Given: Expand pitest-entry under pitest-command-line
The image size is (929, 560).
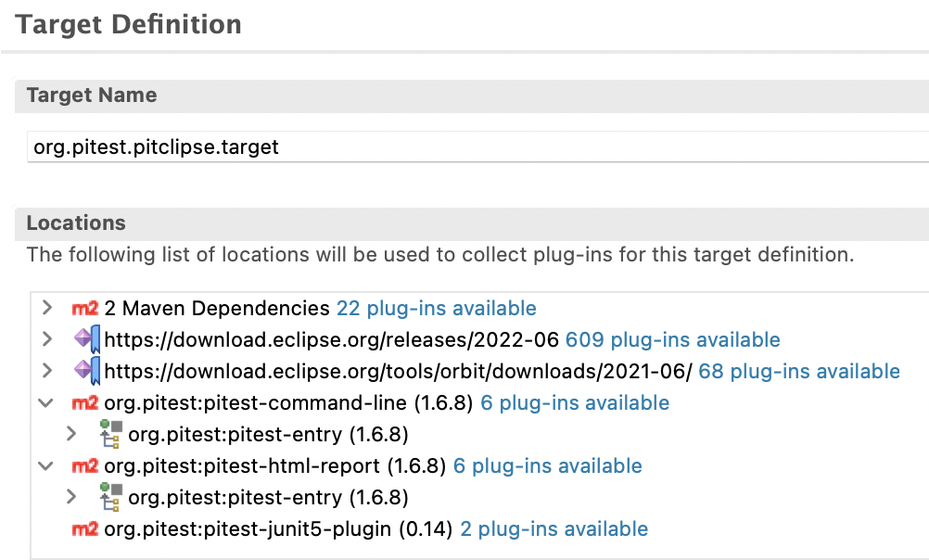Looking at the screenshot, I should pos(72,434).
